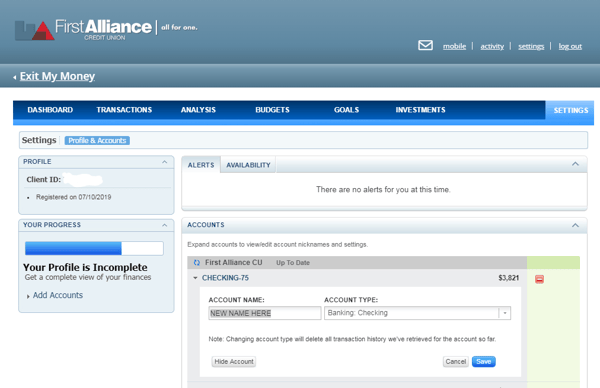Click Exit My Money link
Image resolution: width=600 pixels, height=388 pixels.
[x=57, y=76]
